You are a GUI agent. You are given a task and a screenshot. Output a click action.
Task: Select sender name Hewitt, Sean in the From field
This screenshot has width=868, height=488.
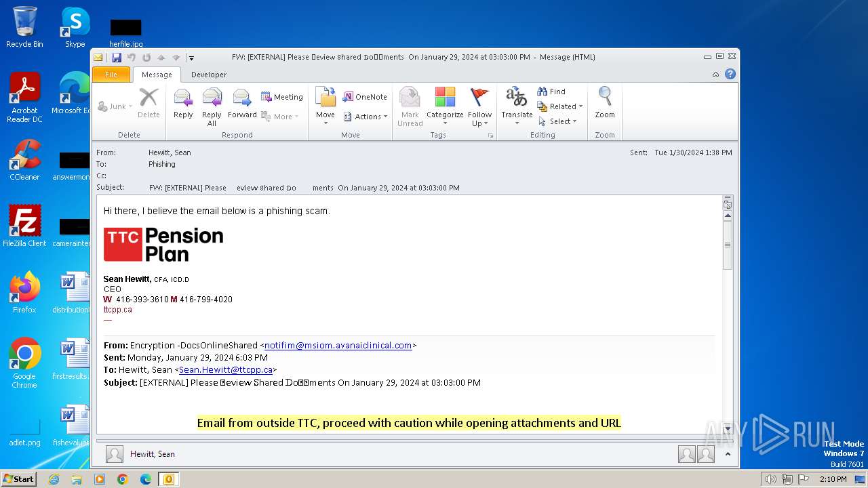point(170,153)
